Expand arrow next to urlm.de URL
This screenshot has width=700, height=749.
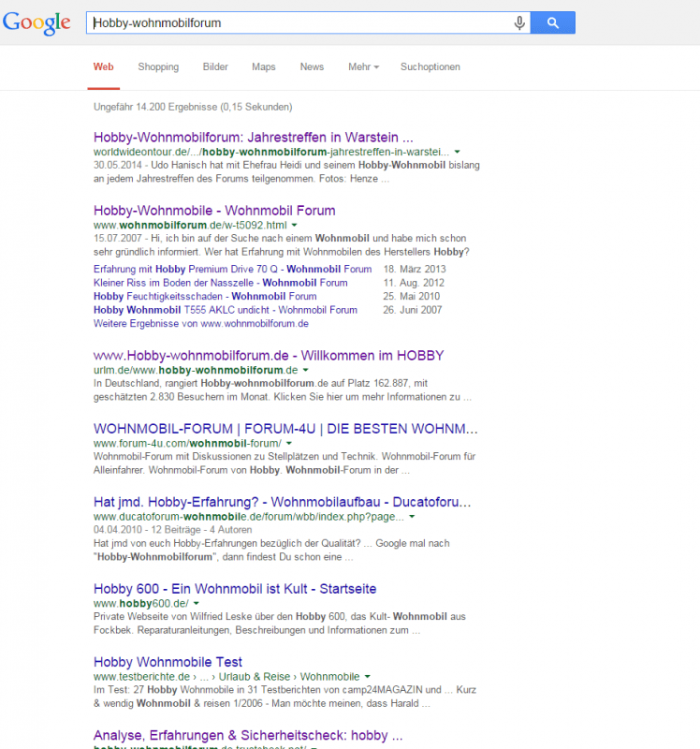[x=305, y=371]
